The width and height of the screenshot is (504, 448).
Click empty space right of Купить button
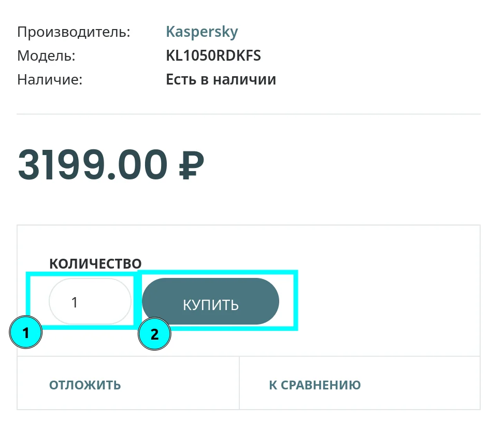pyautogui.click(x=388, y=302)
